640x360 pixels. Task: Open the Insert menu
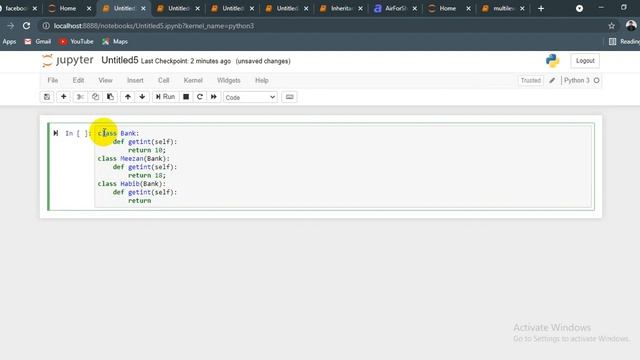coord(135,80)
